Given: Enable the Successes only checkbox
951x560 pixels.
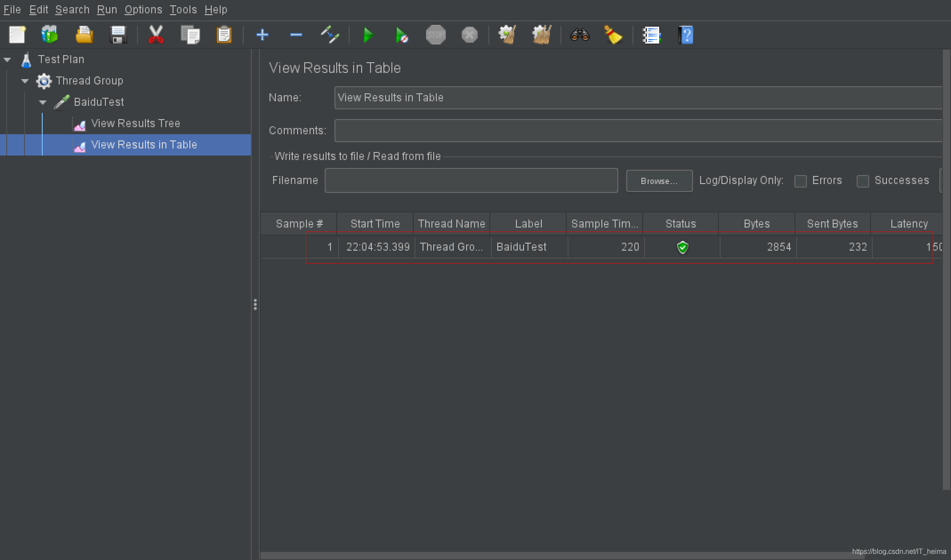Looking at the screenshot, I should tap(862, 181).
